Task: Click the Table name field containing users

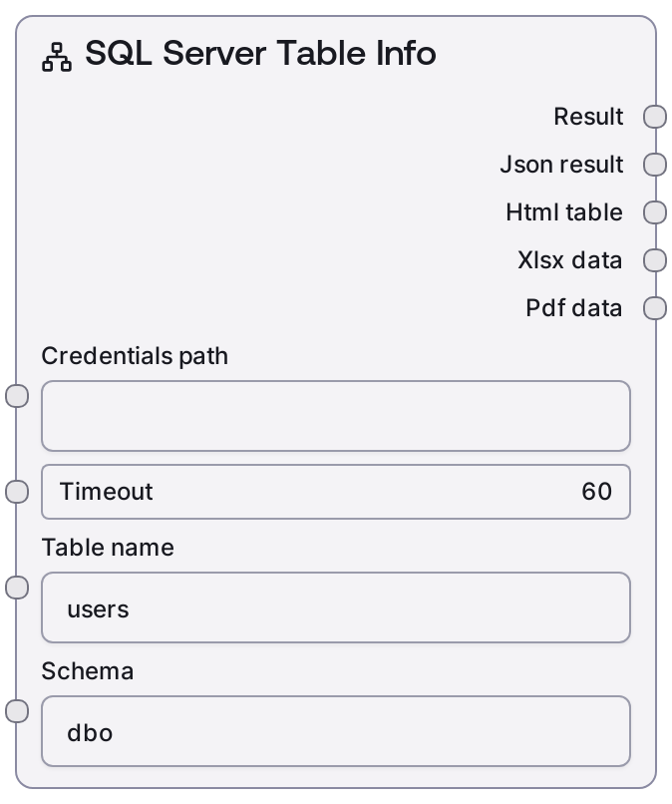Action: click(335, 607)
